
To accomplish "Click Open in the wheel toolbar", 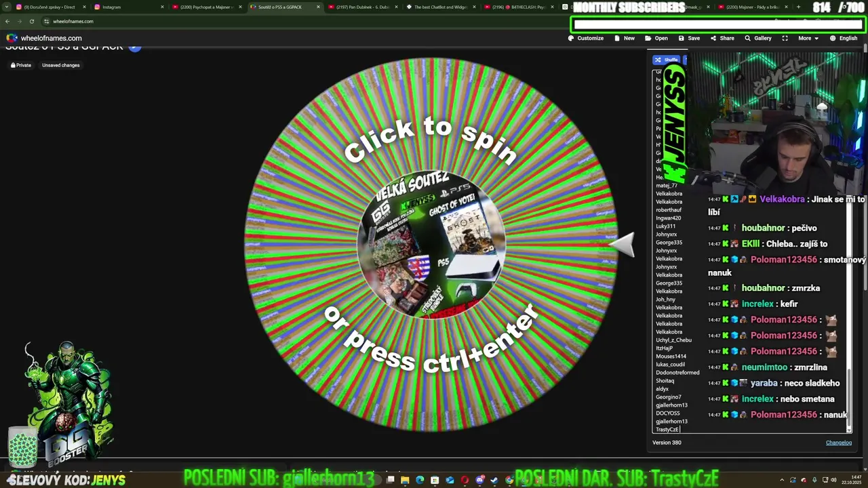I will [x=656, y=38].
